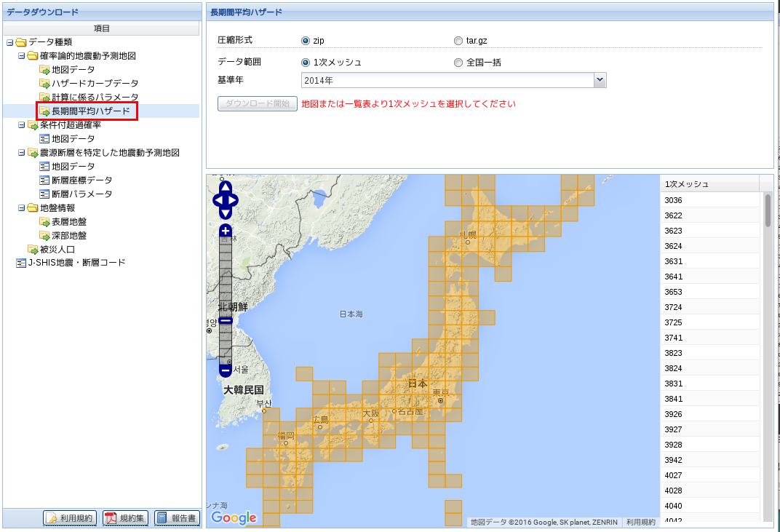This screenshot has height=532, width=780.
Task: Click the 表層地盤 folder icon
Action: point(44,222)
